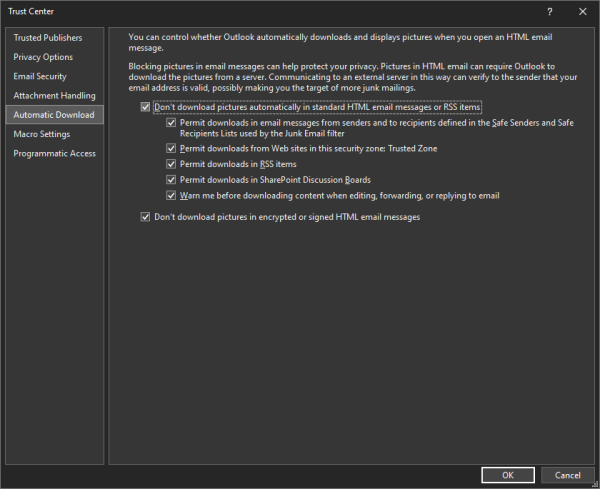Go to Privacy Options
Image resolution: width=600 pixels, height=489 pixels.
click(x=55, y=57)
